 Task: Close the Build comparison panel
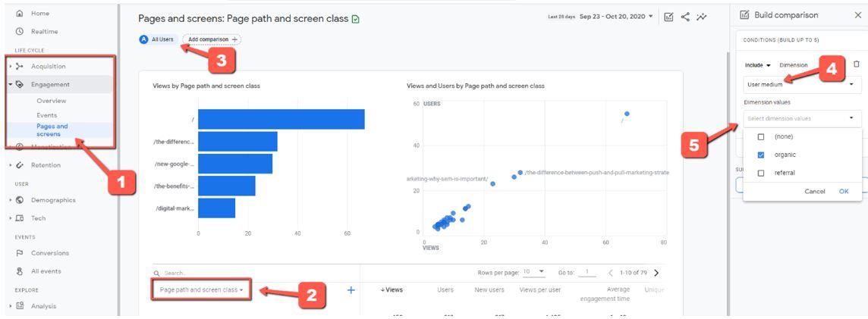[858, 15]
